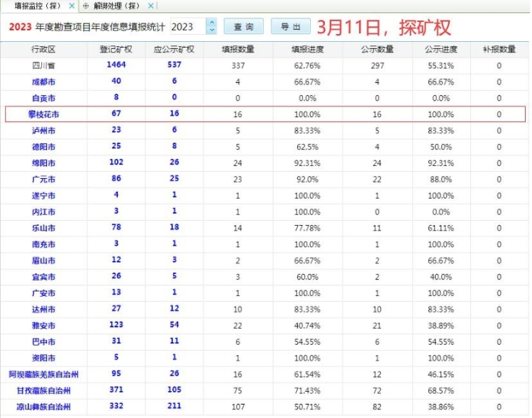Open the 雅安市 district link

(x=43, y=325)
